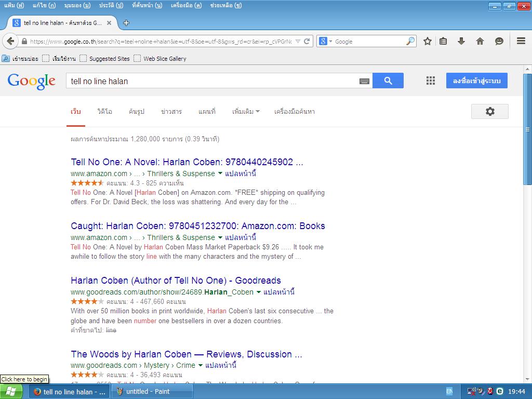532x399 pixels.
Task: Select ค้นรูป (Images) search tab
Action: [137, 111]
